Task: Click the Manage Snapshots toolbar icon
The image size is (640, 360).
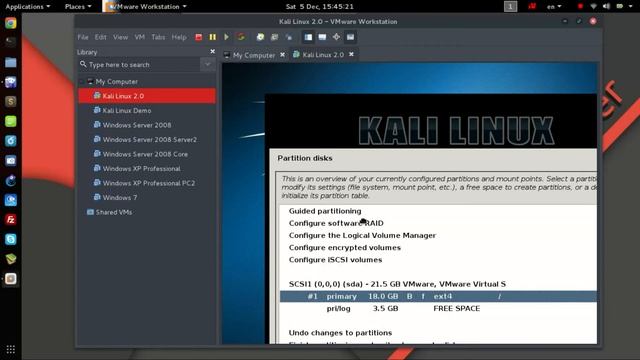Action: (289, 37)
